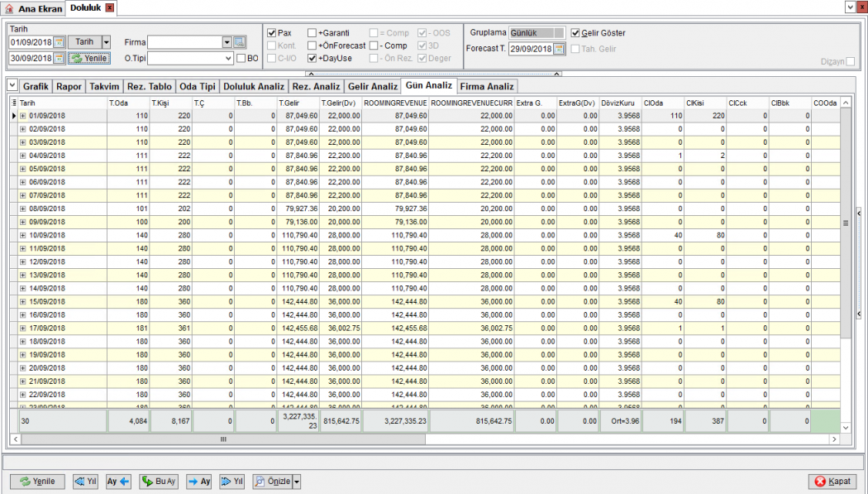Expand the 17/09/2018 row
The width and height of the screenshot is (868, 494).
22,329
